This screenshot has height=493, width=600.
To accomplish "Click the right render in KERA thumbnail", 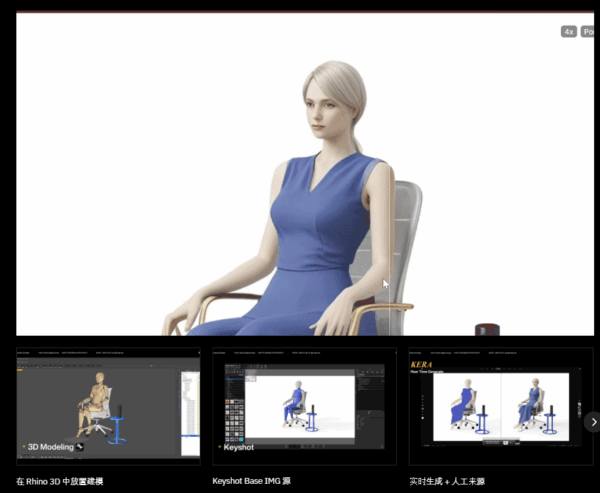I will point(531,406).
